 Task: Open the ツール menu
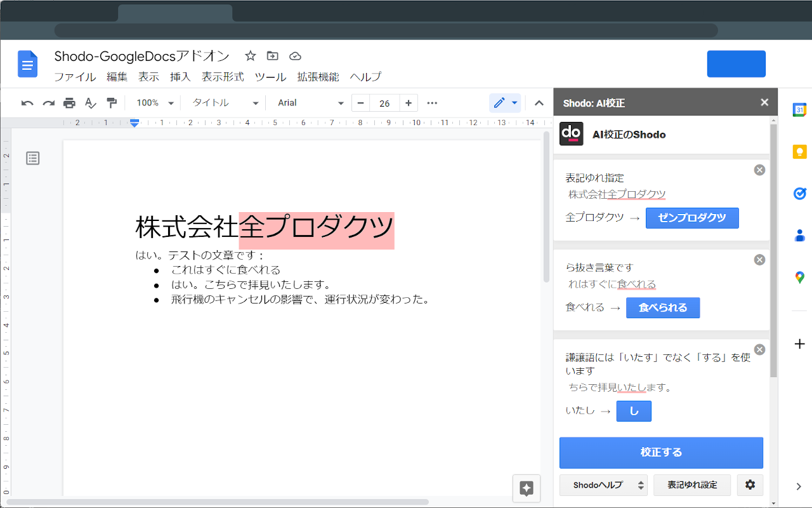pyautogui.click(x=270, y=77)
